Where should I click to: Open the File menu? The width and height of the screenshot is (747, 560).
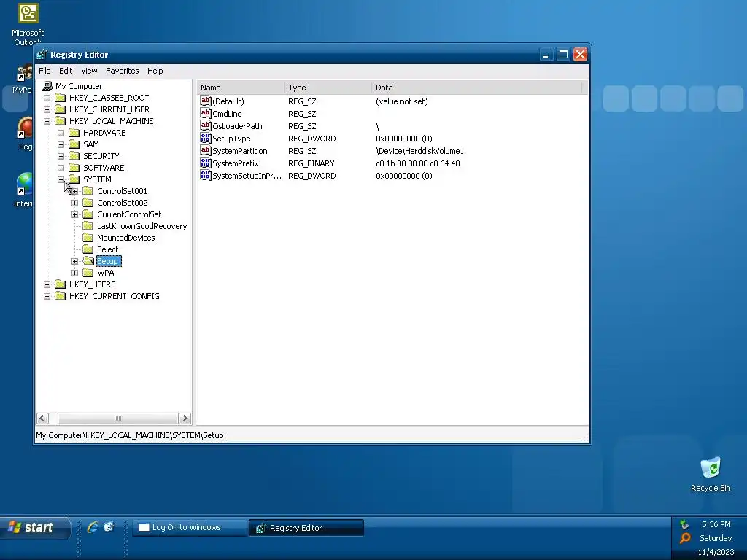tap(44, 71)
